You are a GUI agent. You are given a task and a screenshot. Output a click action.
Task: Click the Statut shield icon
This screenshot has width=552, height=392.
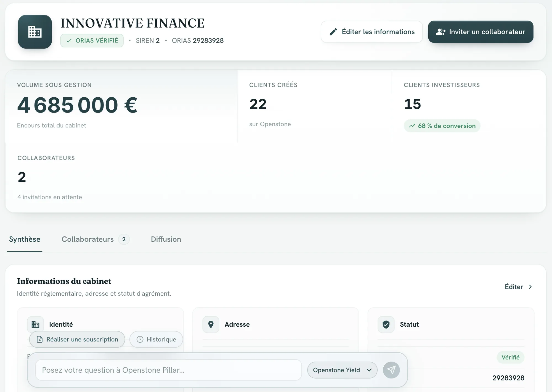(386, 324)
